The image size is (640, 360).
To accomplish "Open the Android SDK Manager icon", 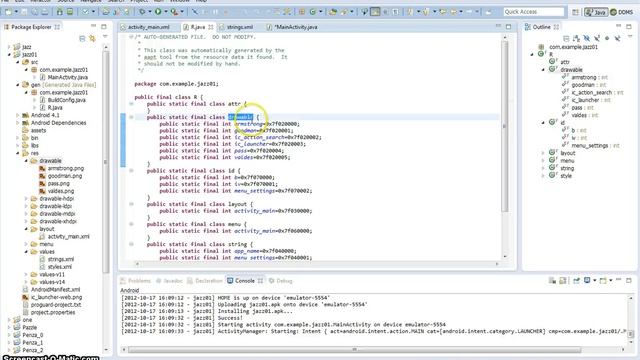I will point(60,12).
